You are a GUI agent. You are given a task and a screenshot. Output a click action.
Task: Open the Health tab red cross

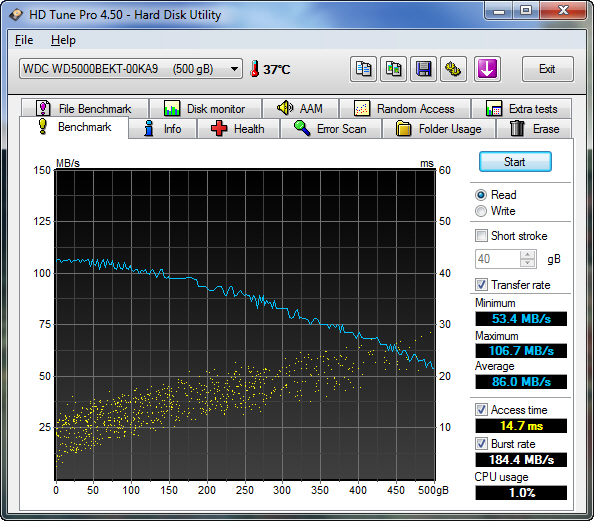238,129
